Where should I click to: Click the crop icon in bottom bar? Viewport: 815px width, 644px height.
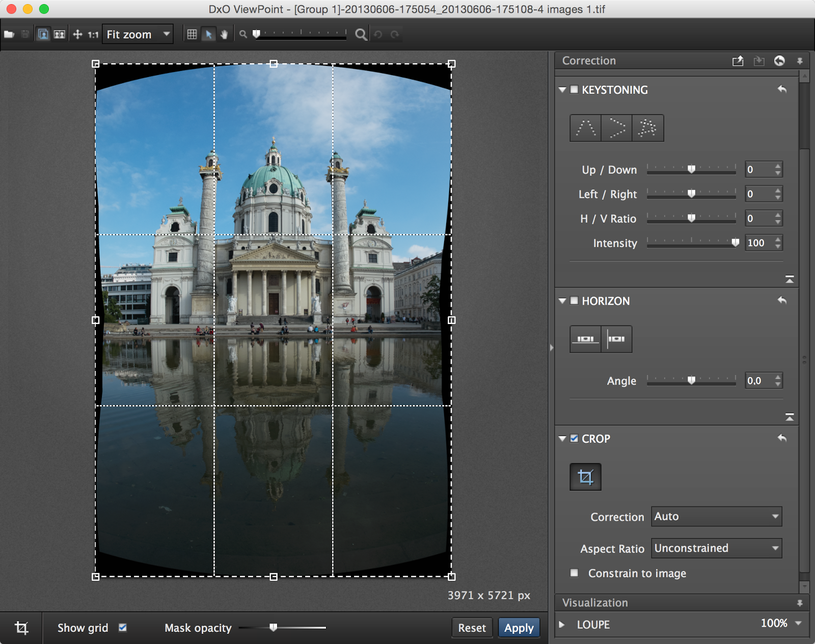coord(21,628)
